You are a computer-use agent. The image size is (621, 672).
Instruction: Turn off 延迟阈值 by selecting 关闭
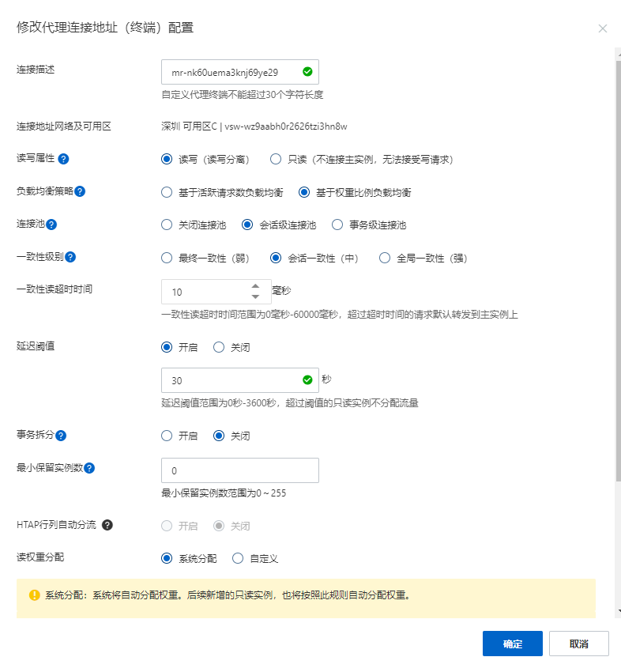tap(219, 347)
